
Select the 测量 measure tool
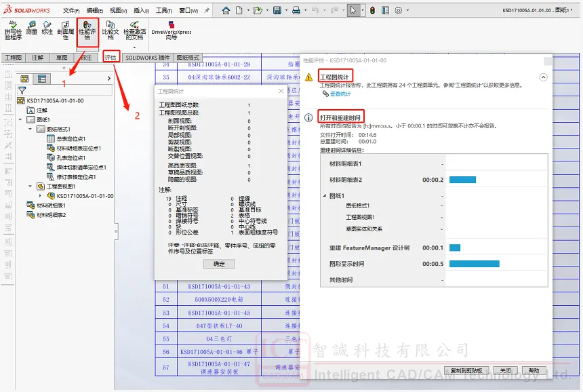pyautogui.click(x=32, y=28)
